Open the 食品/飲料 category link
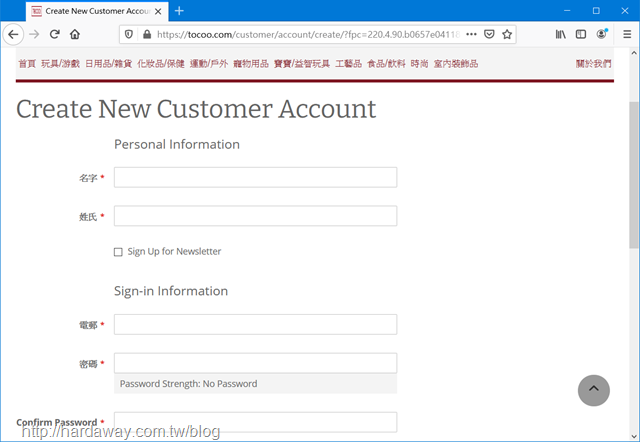The width and height of the screenshot is (640, 442). coord(386,64)
